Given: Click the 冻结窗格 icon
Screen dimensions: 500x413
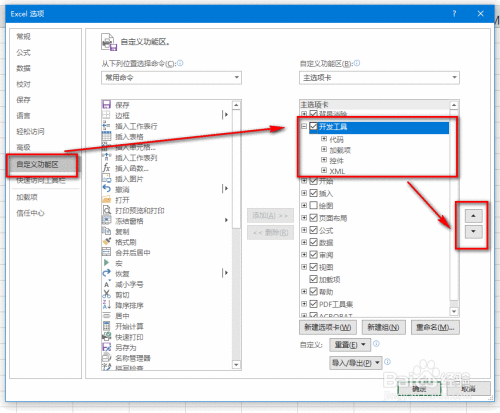Looking at the screenshot, I should (x=106, y=221).
